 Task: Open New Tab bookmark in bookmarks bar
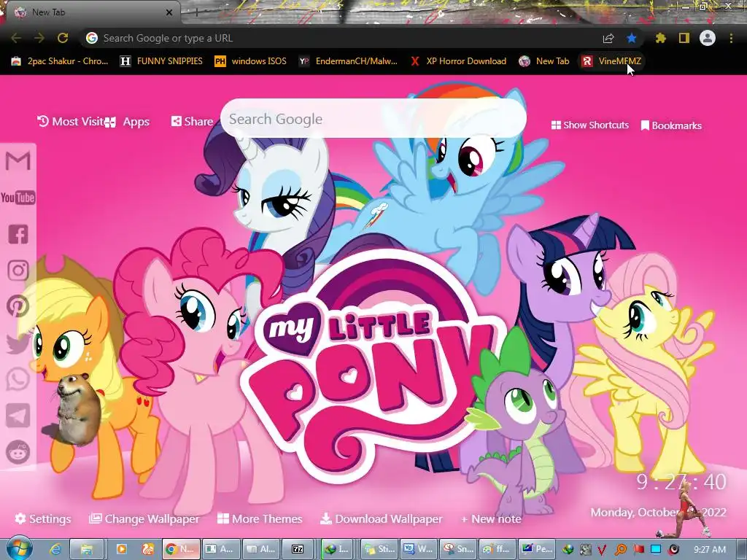pyautogui.click(x=544, y=61)
